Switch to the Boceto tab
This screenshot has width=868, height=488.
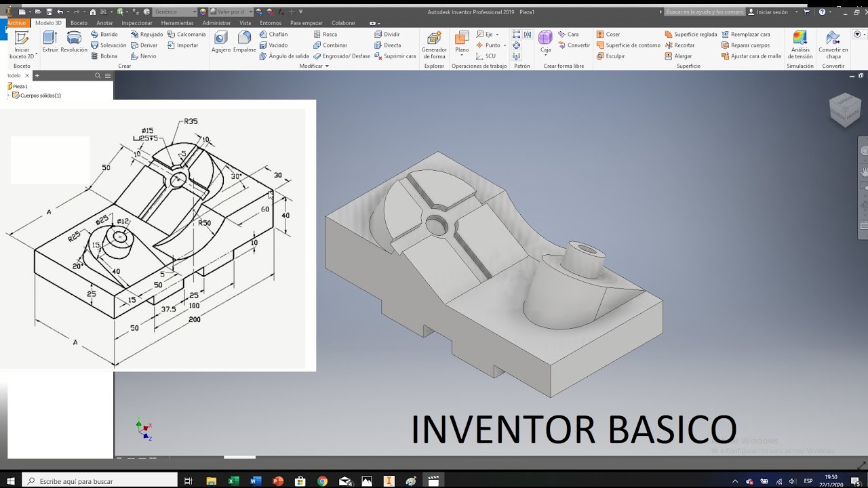[79, 22]
